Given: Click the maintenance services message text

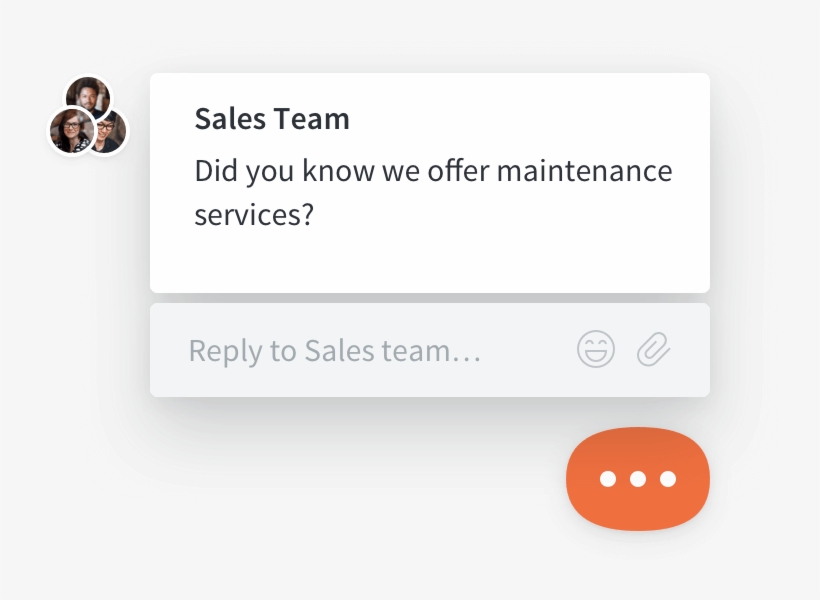Looking at the screenshot, I should (x=434, y=192).
